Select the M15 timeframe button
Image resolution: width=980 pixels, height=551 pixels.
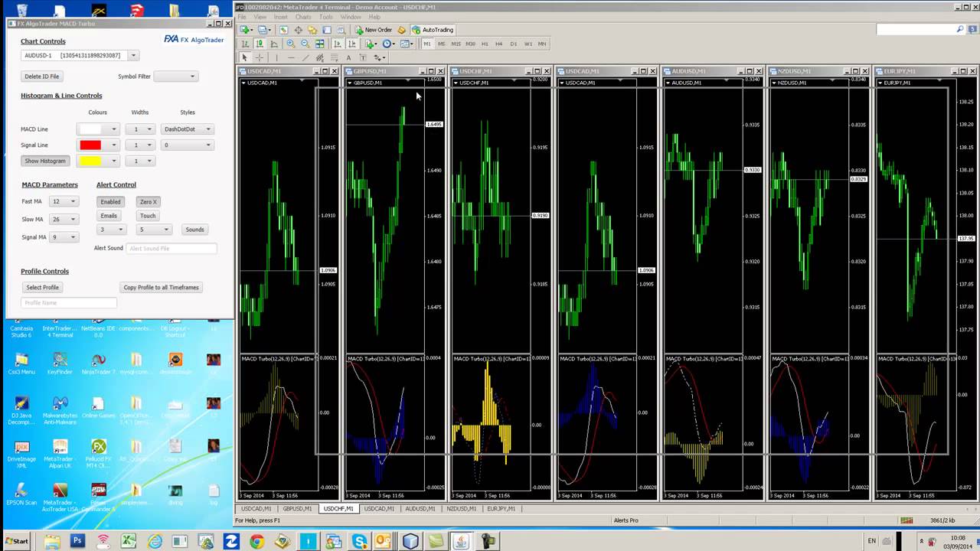pyautogui.click(x=456, y=44)
